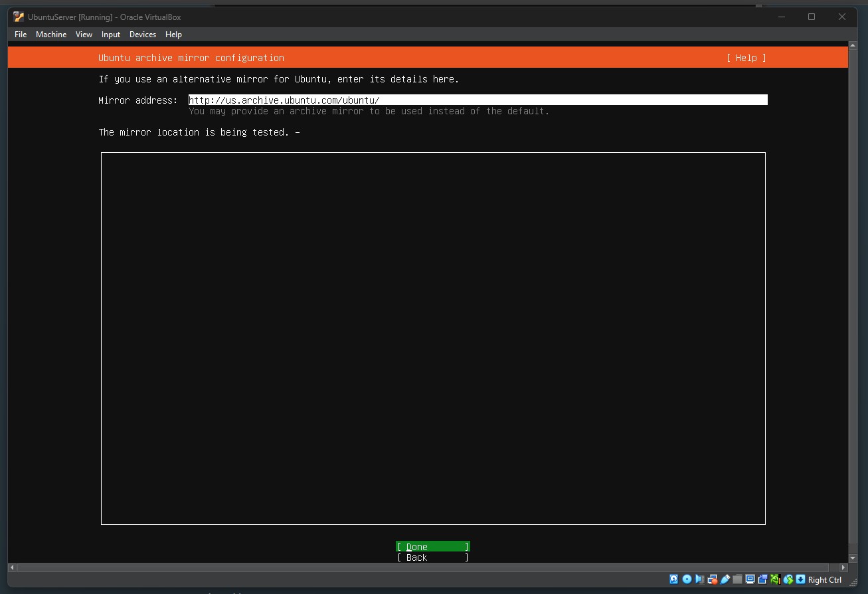The width and height of the screenshot is (868, 594).
Task: Click the mouse integration status icon
Action: [788, 579]
